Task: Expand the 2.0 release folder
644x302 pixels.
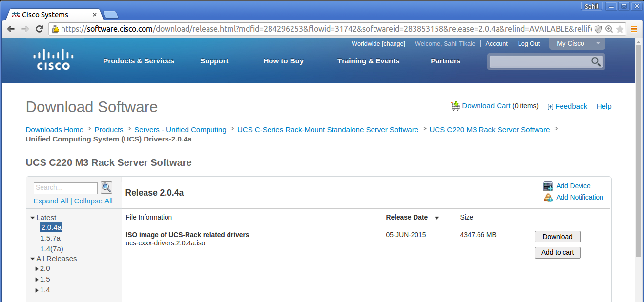Action: 37,269
